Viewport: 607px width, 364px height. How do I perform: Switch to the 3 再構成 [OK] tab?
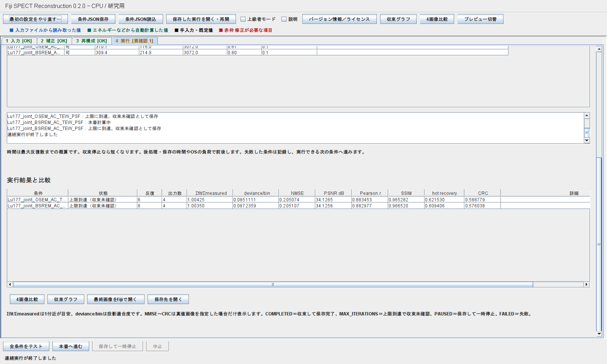pyautogui.click(x=91, y=41)
